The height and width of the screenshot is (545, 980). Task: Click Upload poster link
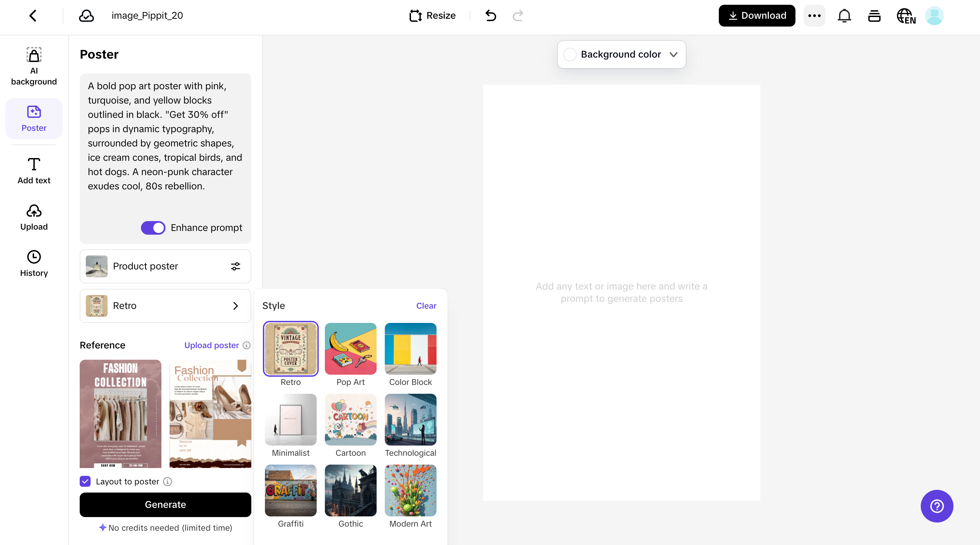click(x=211, y=345)
